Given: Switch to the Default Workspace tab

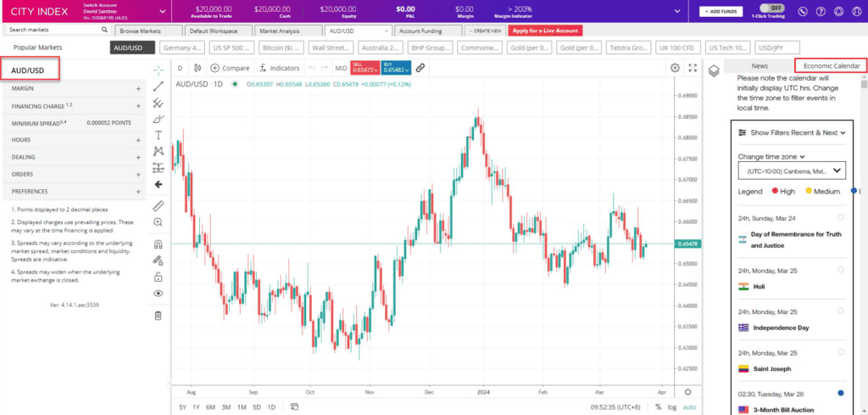Looking at the screenshot, I should (x=218, y=31).
